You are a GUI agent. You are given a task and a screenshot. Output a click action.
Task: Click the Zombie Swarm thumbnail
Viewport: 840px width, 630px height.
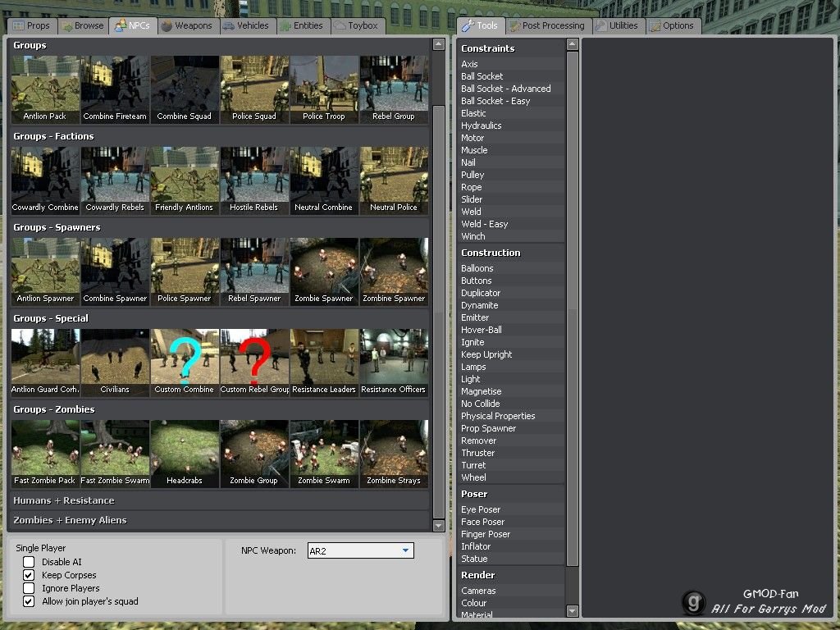(324, 453)
